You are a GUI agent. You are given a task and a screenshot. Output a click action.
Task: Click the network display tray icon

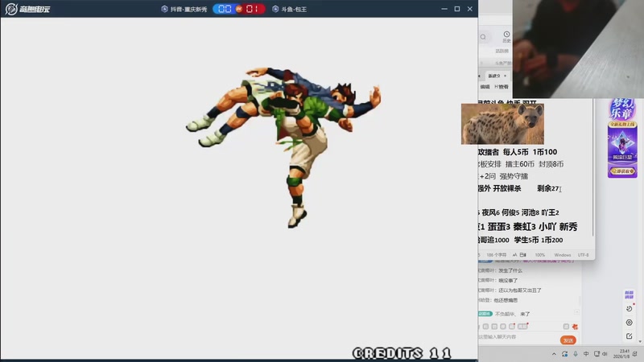(597, 354)
